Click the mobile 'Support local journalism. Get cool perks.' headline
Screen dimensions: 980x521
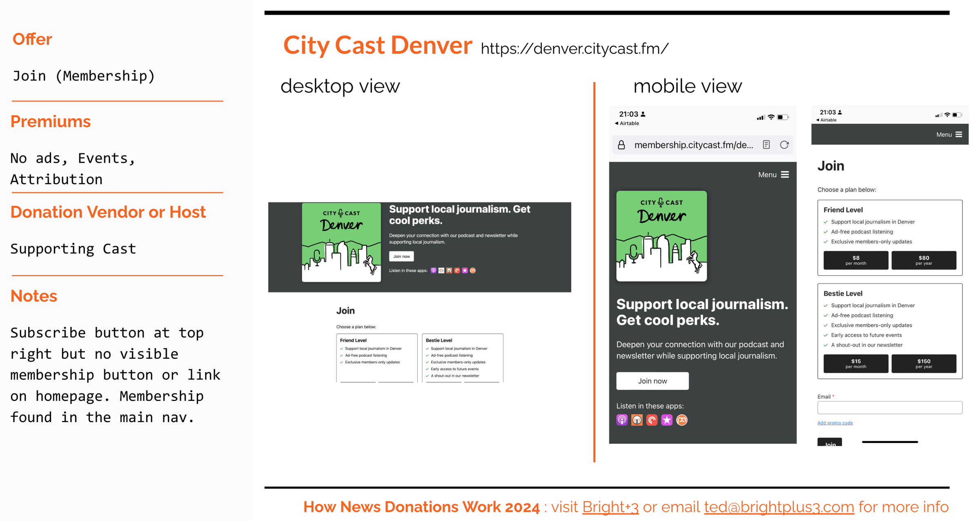[702, 312]
